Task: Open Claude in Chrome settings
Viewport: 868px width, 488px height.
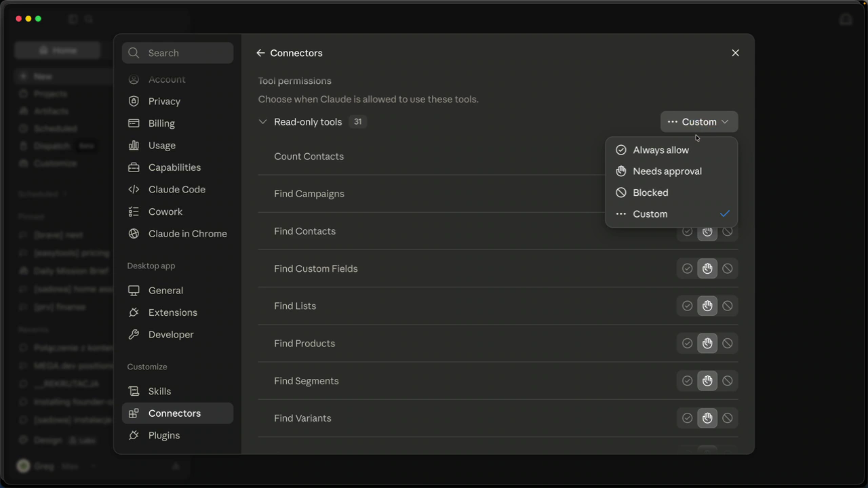Action: point(178,234)
